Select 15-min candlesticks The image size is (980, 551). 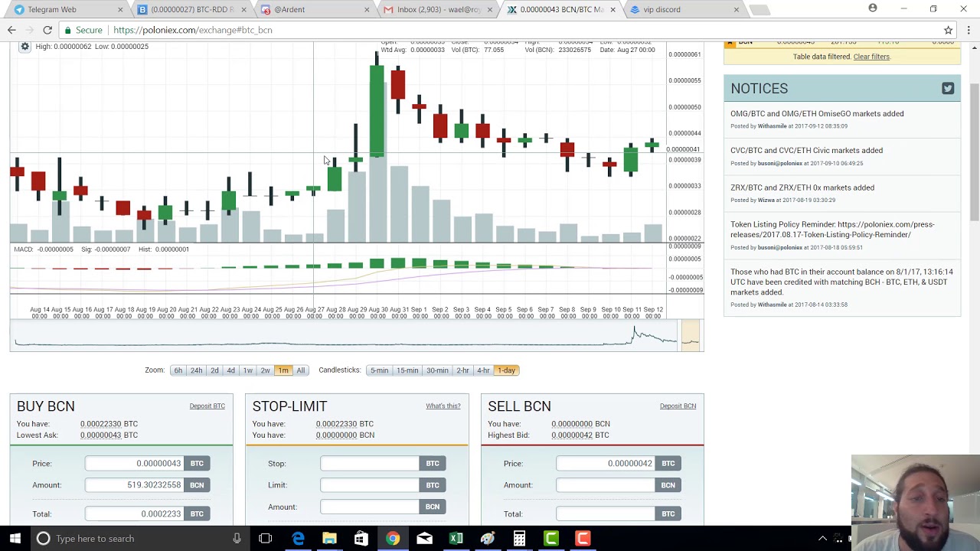407,370
